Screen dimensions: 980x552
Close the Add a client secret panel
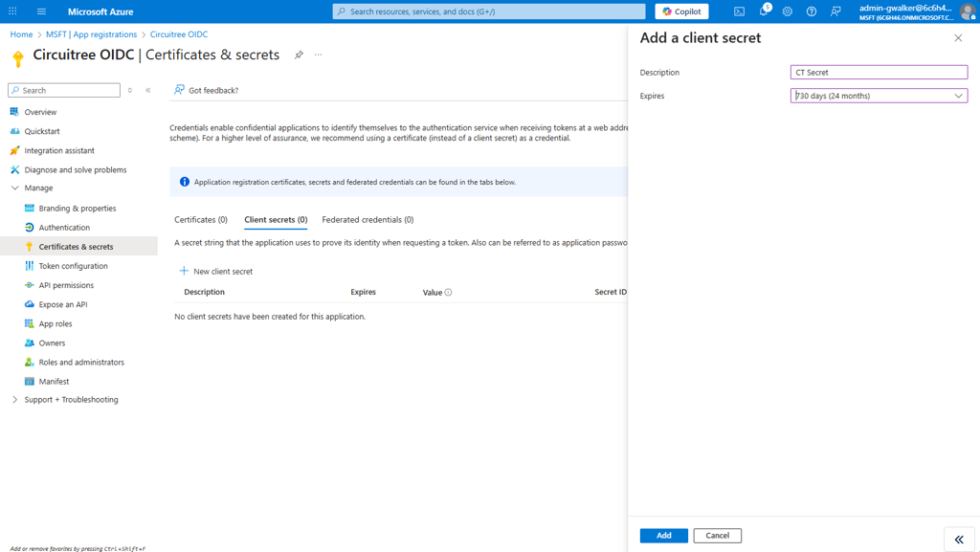[958, 38]
